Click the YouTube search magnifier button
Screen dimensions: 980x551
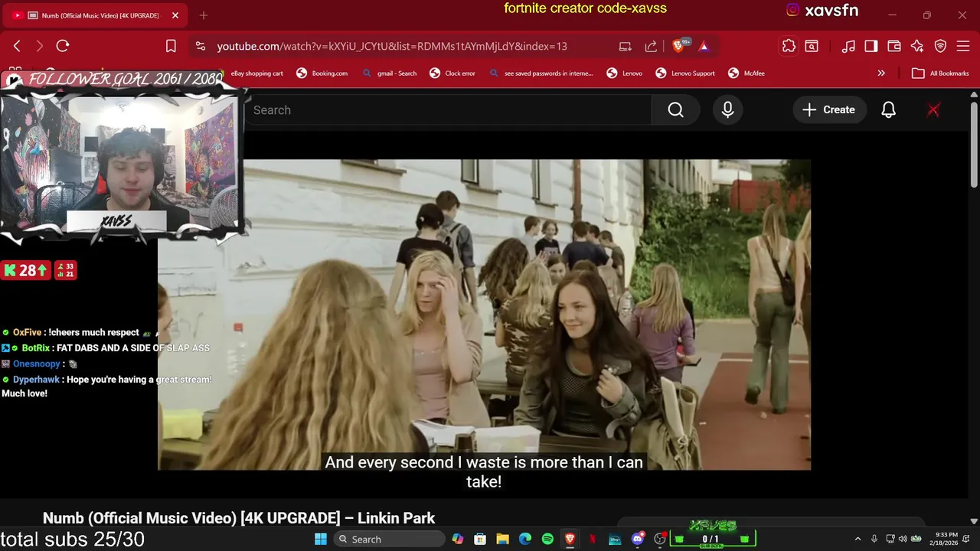[x=675, y=110]
